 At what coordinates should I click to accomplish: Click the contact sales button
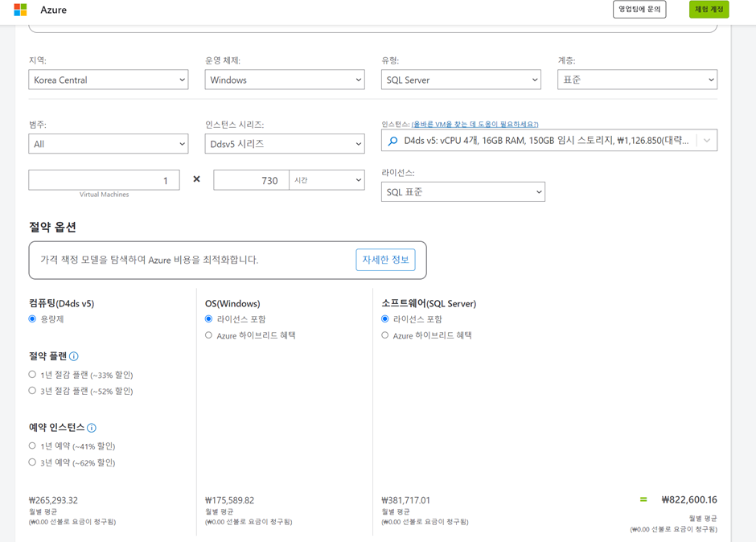point(639,9)
